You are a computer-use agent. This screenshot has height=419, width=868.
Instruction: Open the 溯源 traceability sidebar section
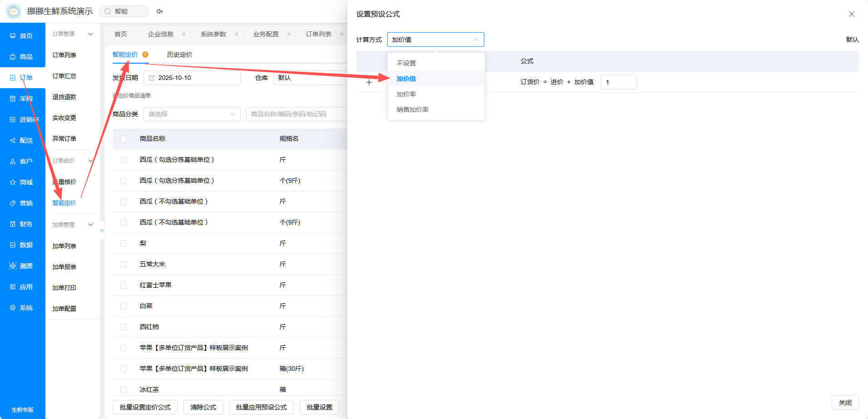coord(22,266)
